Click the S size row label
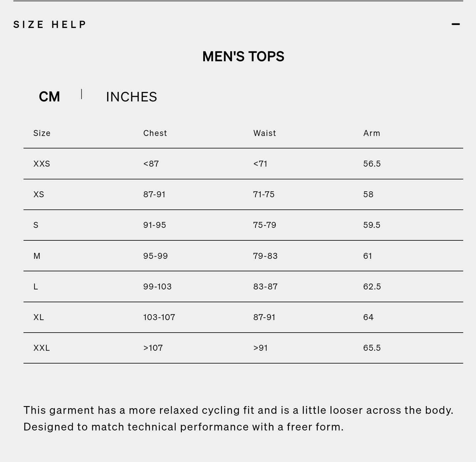 coord(36,225)
